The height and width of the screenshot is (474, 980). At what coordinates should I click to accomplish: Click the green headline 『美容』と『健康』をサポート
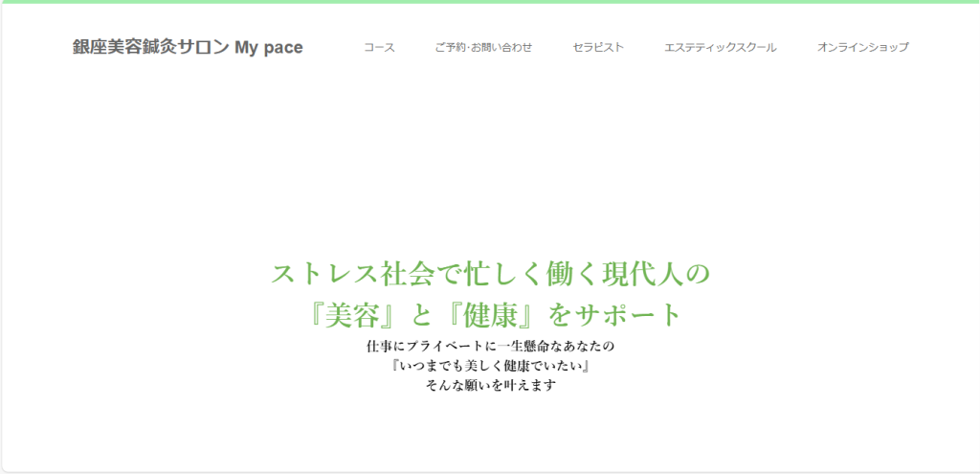(x=490, y=314)
